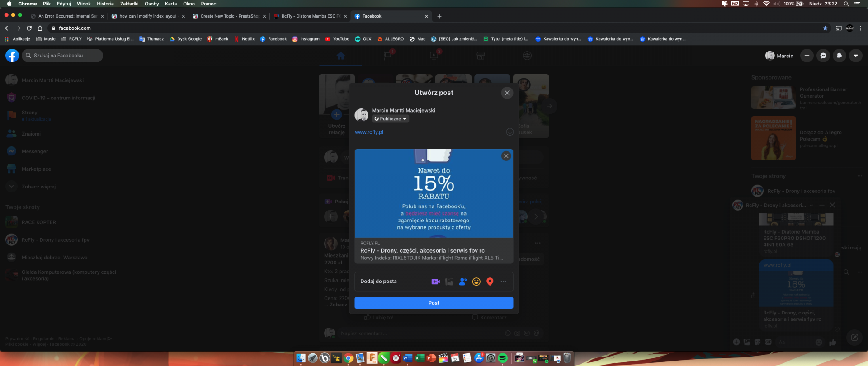Open Twoje strony options three dots

coord(860,176)
